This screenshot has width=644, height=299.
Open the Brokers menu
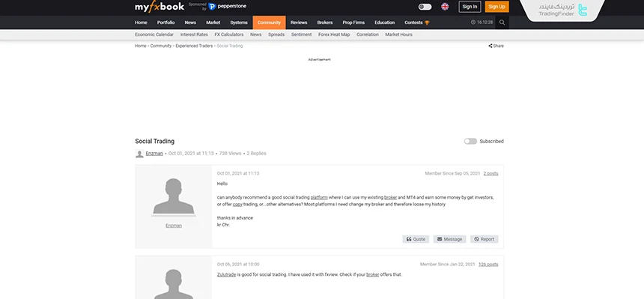(325, 22)
